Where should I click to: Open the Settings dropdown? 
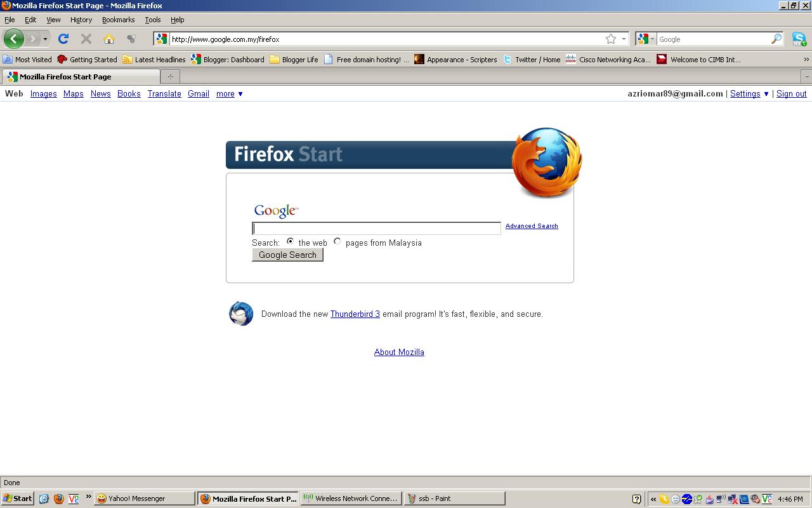[749, 93]
